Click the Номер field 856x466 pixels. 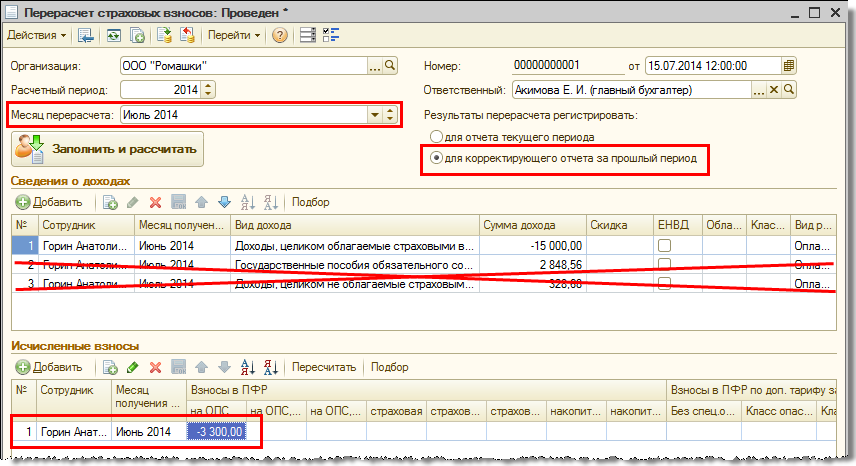pyautogui.click(x=568, y=65)
